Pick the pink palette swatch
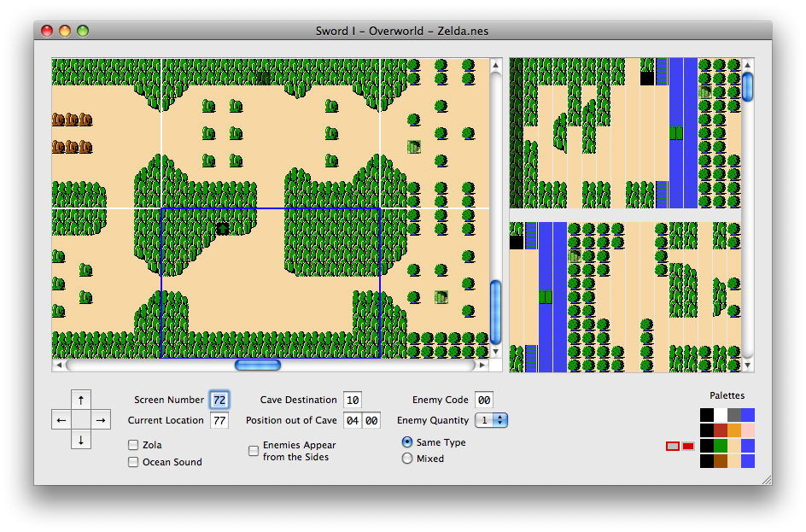Image resolution: width=806 pixels, height=532 pixels. click(x=748, y=430)
